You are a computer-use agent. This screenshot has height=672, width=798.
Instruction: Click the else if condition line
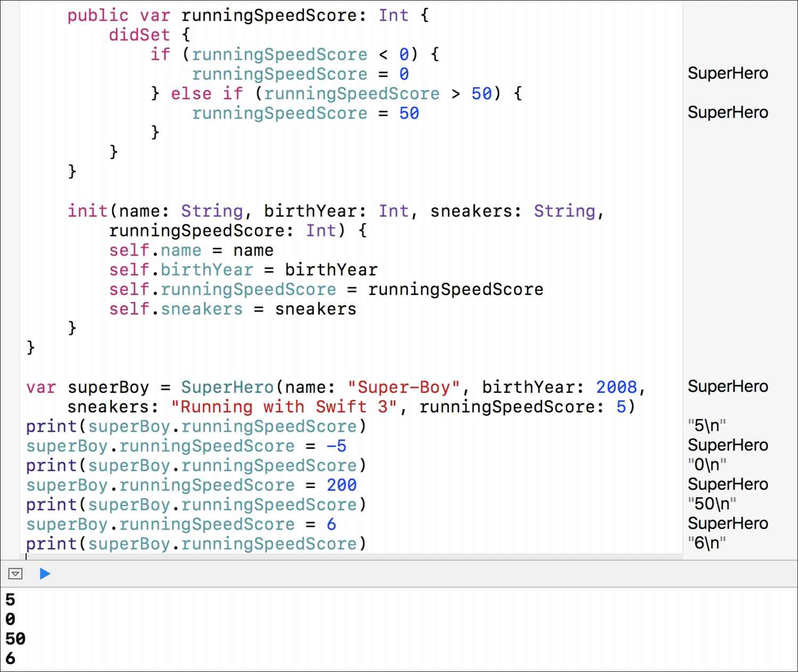[x=337, y=94]
